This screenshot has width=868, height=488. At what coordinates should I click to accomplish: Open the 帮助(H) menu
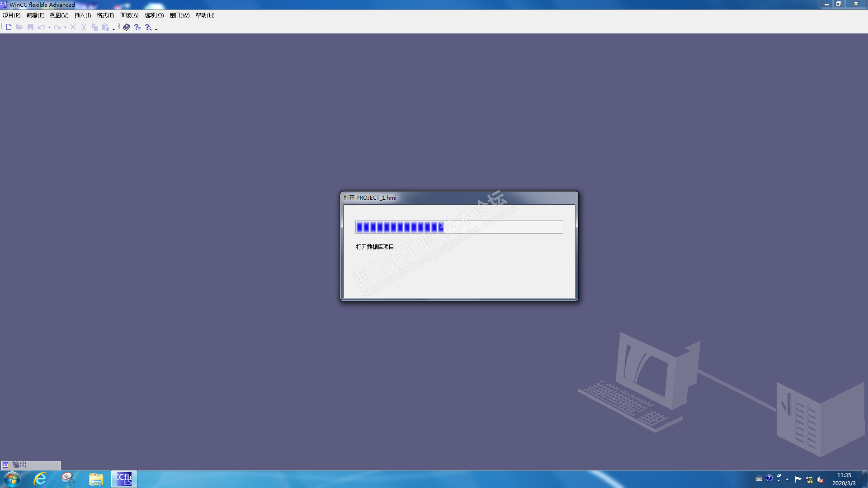pos(204,15)
